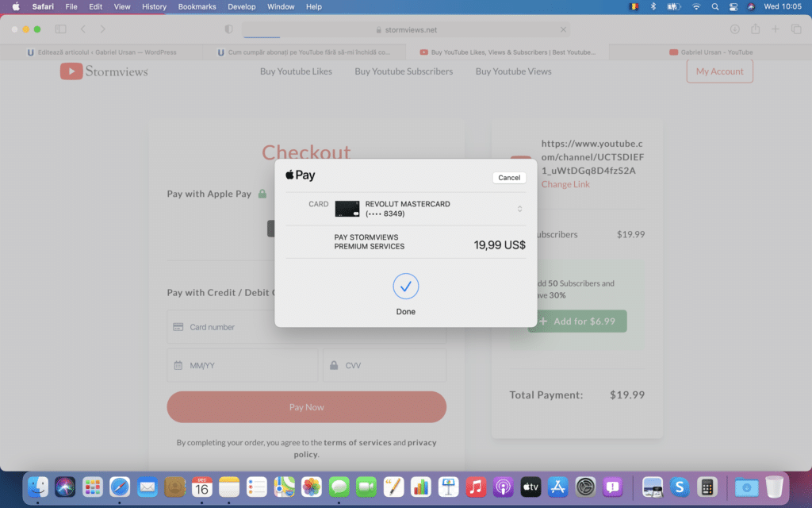Screen dimensions: 812x508
Task: Open the File menu
Action: (71, 6)
